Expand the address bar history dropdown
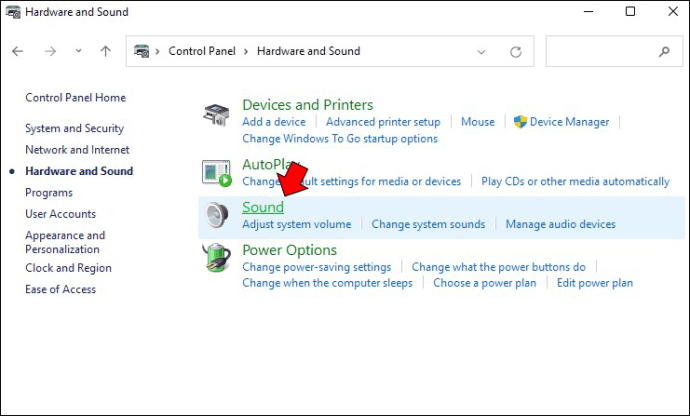Image resolution: width=690 pixels, height=416 pixels. pos(481,52)
